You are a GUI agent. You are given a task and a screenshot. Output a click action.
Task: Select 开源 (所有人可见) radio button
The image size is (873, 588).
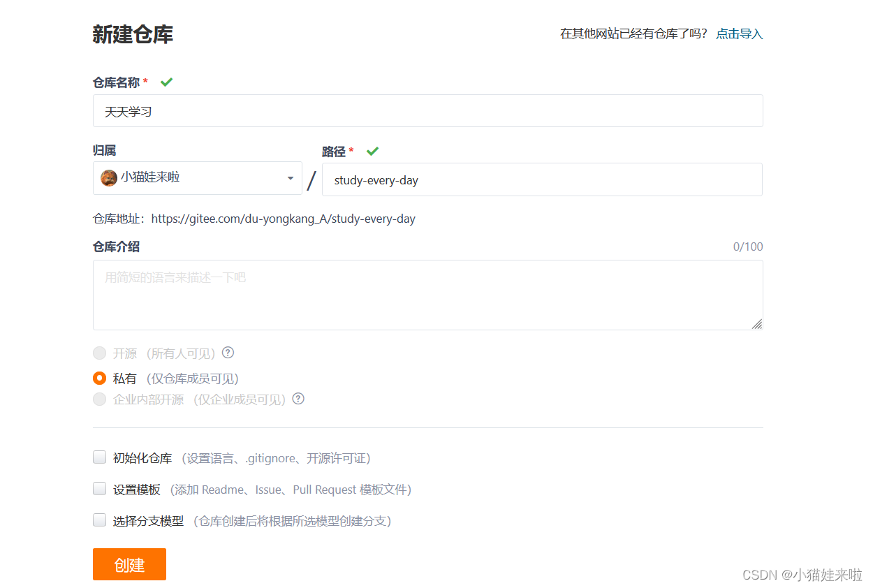click(x=99, y=353)
